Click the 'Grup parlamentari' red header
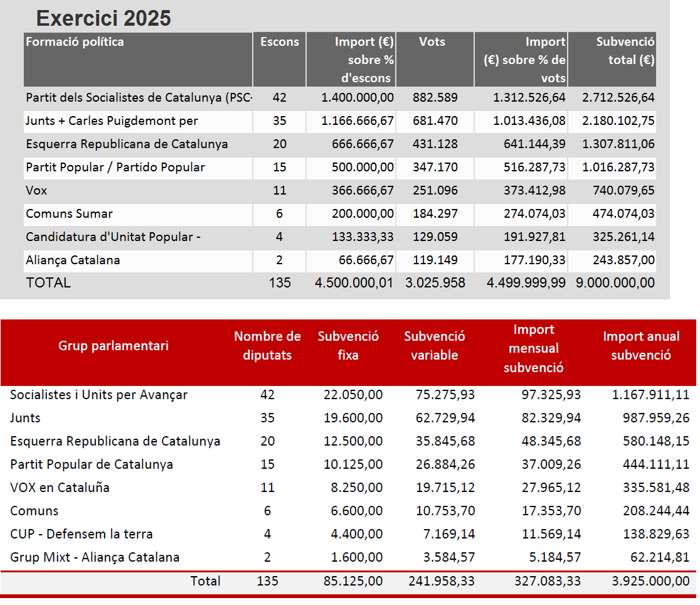 (x=114, y=346)
